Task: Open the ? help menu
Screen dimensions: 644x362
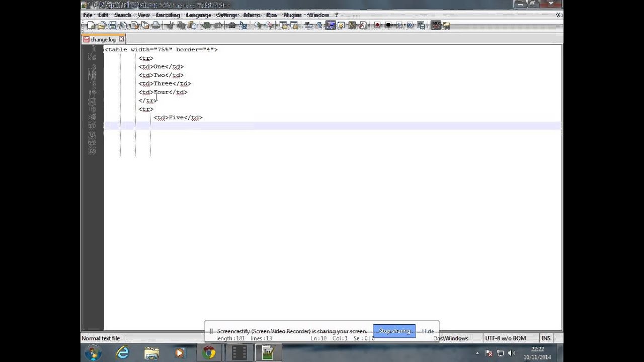Action: 337,15
